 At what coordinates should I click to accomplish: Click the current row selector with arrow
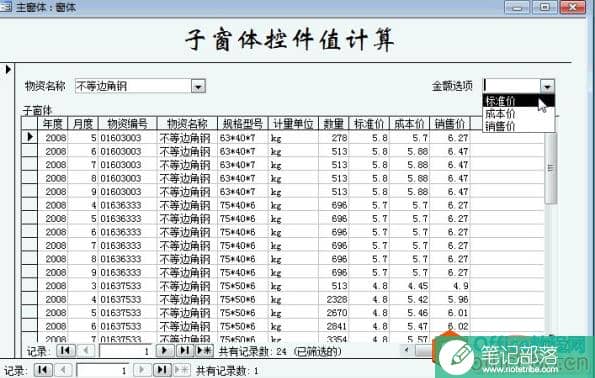pos(29,137)
